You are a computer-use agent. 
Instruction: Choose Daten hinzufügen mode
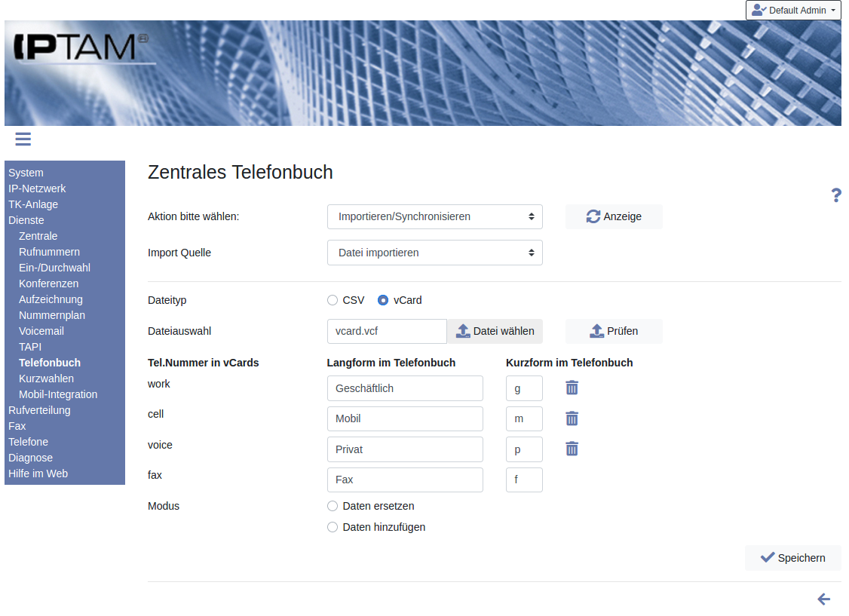click(x=333, y=527)
